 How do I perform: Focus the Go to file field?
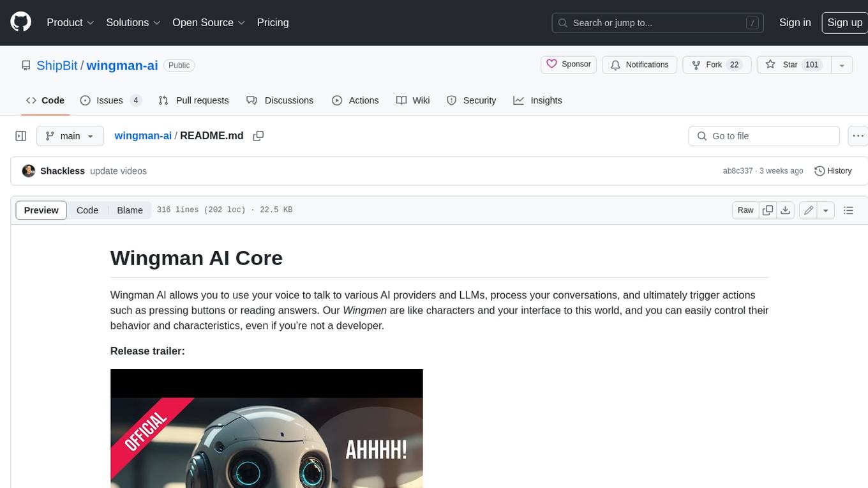(763, 136)
